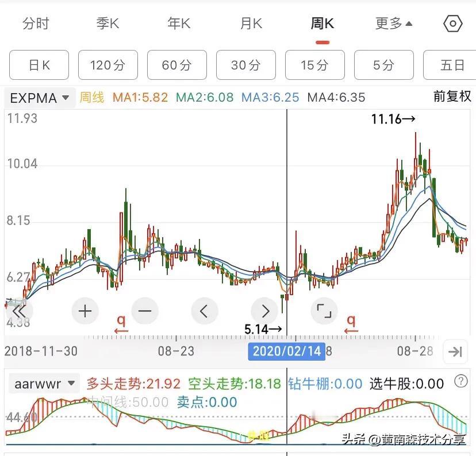This screenshot has width=476, height=456.
Task: Zoom out chart with minus button
Action: (145, 311)
